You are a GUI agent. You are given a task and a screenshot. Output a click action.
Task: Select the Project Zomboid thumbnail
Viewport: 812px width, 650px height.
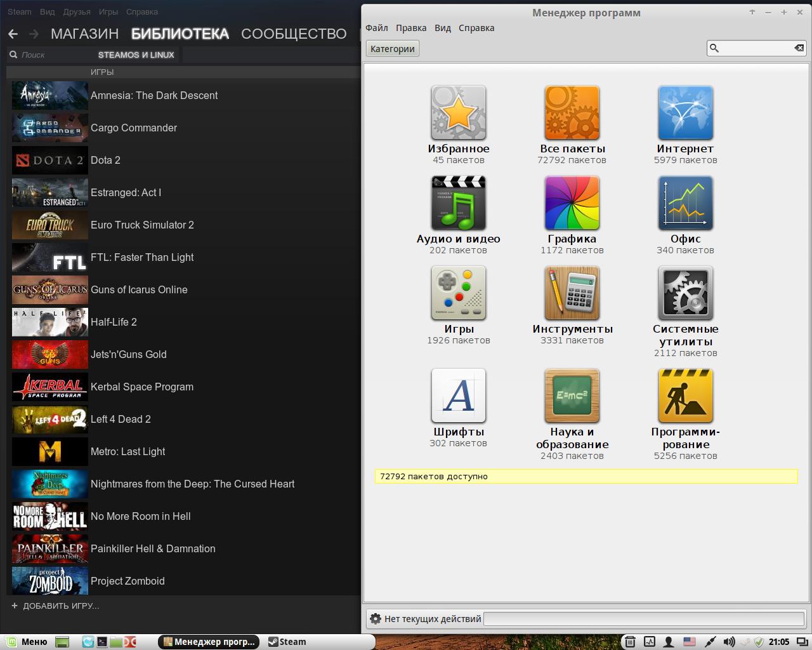[50, 581]
